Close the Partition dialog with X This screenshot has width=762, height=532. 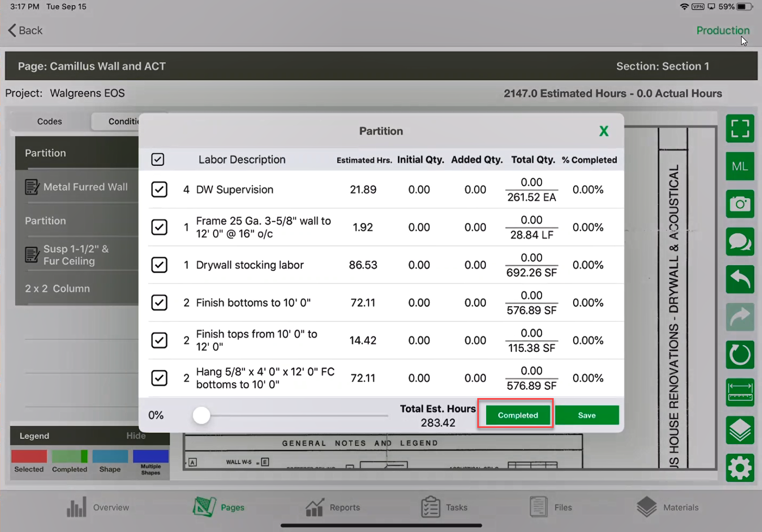(603, 131)
